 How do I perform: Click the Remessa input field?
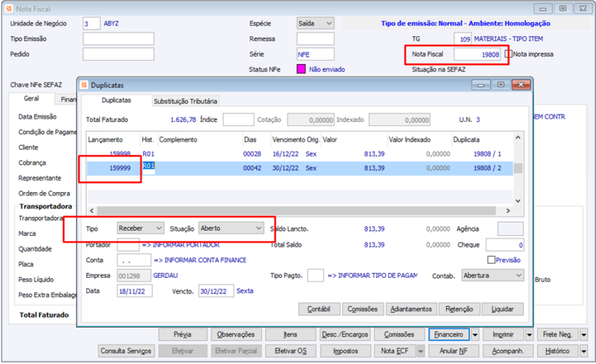point(315,39)
